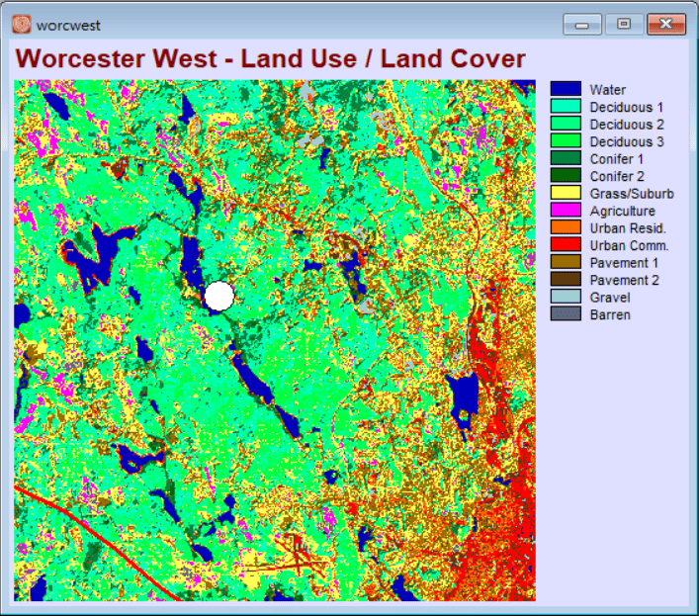Click the 'Urban Comm.' legend label
Image resolution: width=699 pixels, height=616 pixels.
click(629, 245)
